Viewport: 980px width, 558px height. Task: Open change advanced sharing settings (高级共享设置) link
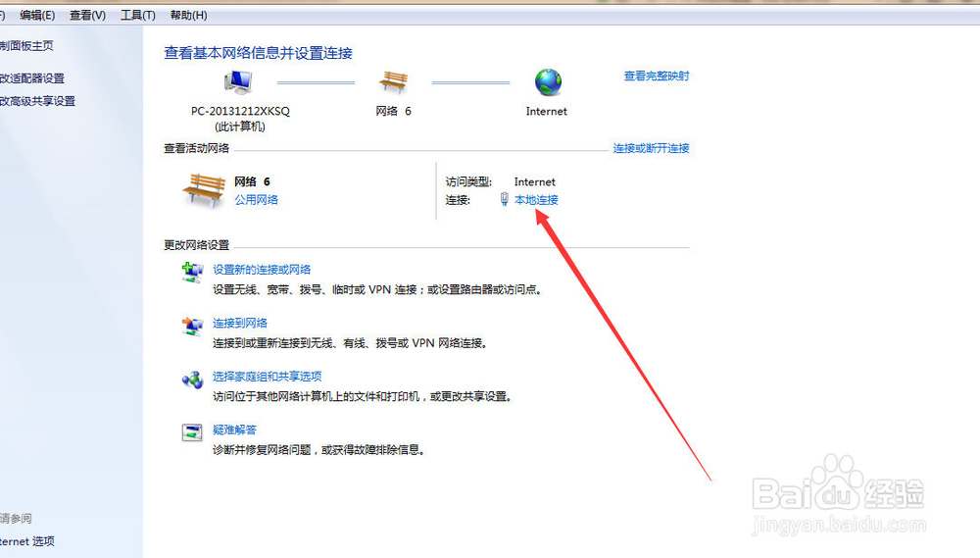tap(37, 101)
